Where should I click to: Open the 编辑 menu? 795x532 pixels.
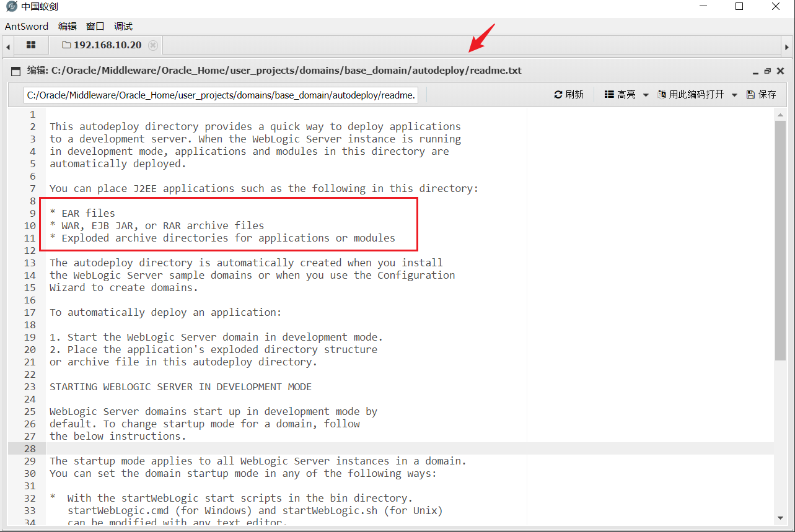tap(67, 27)
